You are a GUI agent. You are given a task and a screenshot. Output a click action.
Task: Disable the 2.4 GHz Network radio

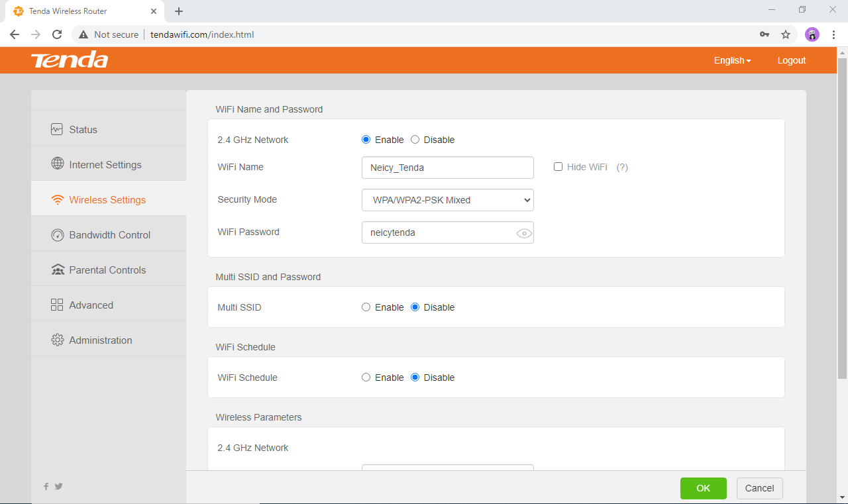pyautogui.click(x=415, y=140)
